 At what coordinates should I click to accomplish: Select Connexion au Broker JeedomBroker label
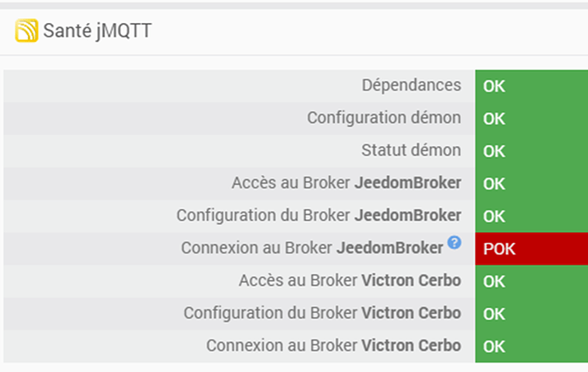click(x=312, y=248)
